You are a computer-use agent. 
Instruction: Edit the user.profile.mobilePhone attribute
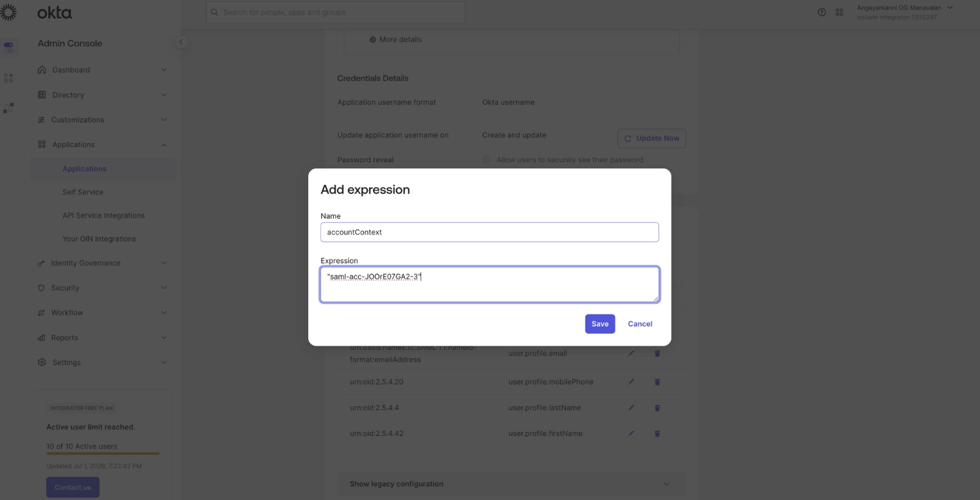click(631, 382)
